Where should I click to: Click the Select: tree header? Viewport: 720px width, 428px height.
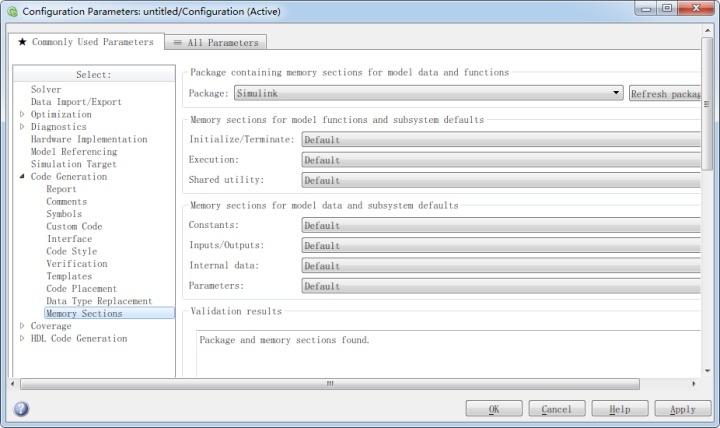[94, 74]
